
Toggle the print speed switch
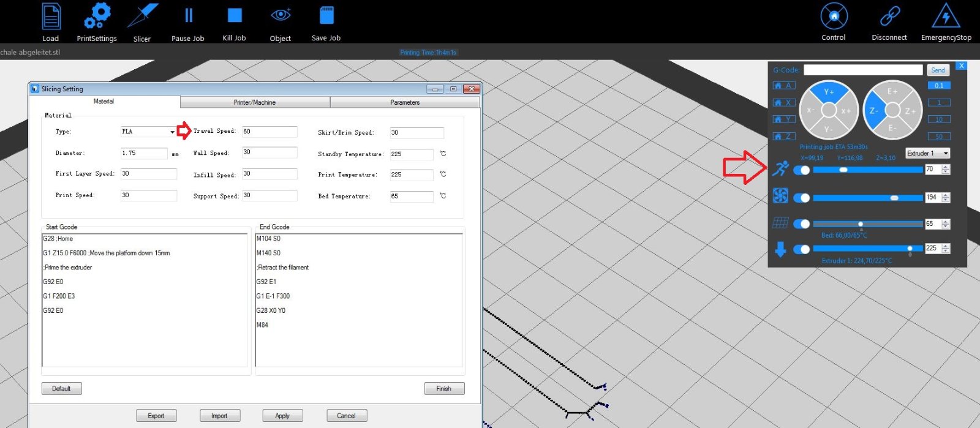click(x=801, y=170)
